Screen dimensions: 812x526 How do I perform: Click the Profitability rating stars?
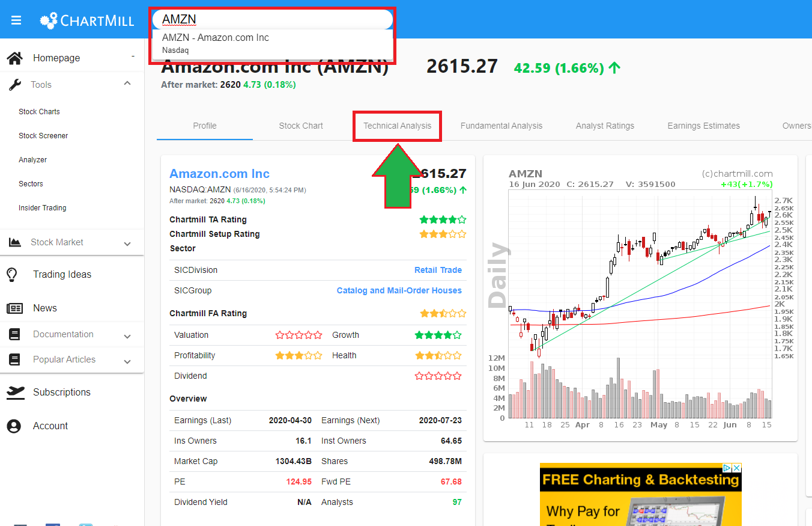pos(298,356)
